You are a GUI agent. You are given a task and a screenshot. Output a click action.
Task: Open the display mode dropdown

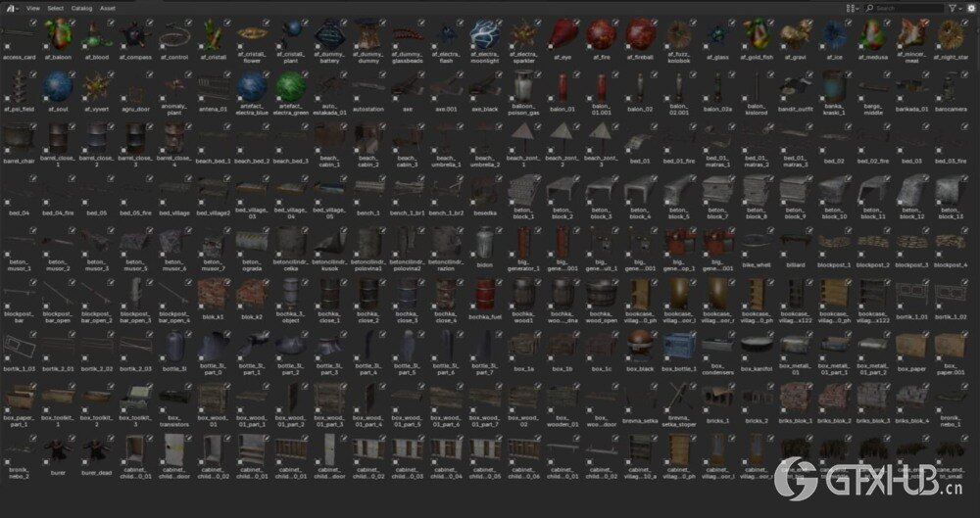point(853,8)
